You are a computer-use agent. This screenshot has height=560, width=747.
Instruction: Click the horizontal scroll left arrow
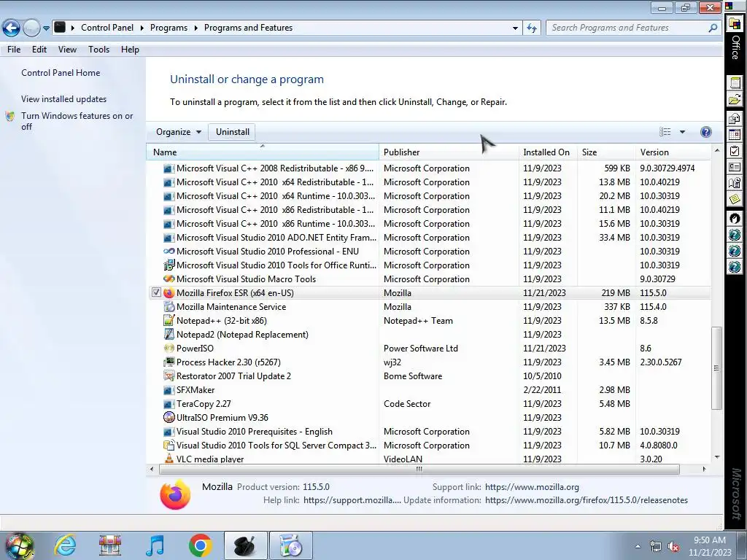(152, 470)
